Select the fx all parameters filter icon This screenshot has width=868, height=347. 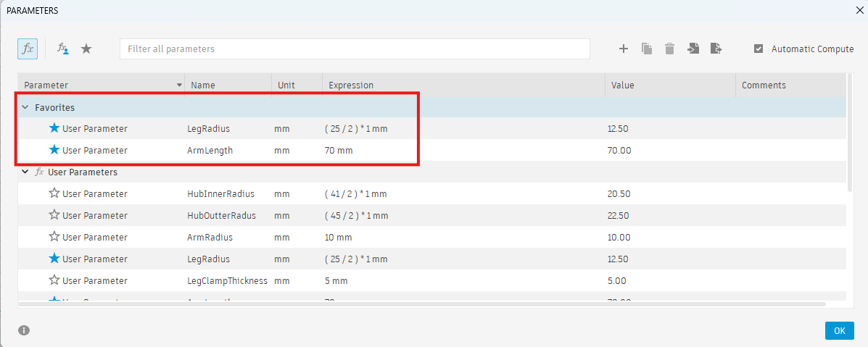(28, 49)
